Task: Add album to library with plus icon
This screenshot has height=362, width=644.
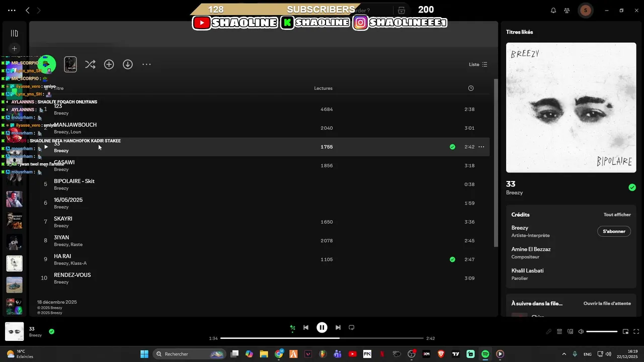Action: [x=109, y=64]
